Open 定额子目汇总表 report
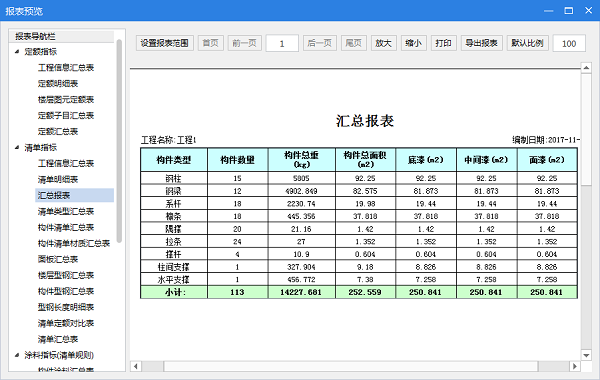Image resolution: width=600 pixels, height=380 pixels. (66, 116)
